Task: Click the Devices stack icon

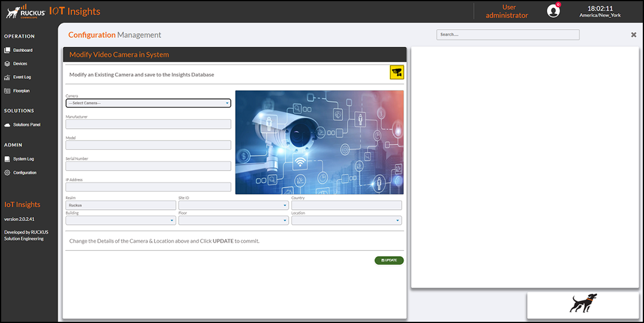Action: tap(7, 64)
